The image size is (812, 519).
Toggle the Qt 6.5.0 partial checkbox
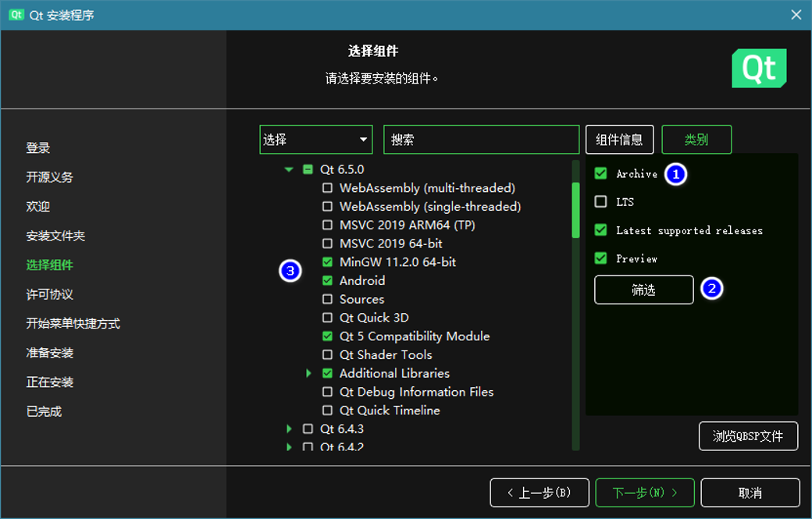308,169
